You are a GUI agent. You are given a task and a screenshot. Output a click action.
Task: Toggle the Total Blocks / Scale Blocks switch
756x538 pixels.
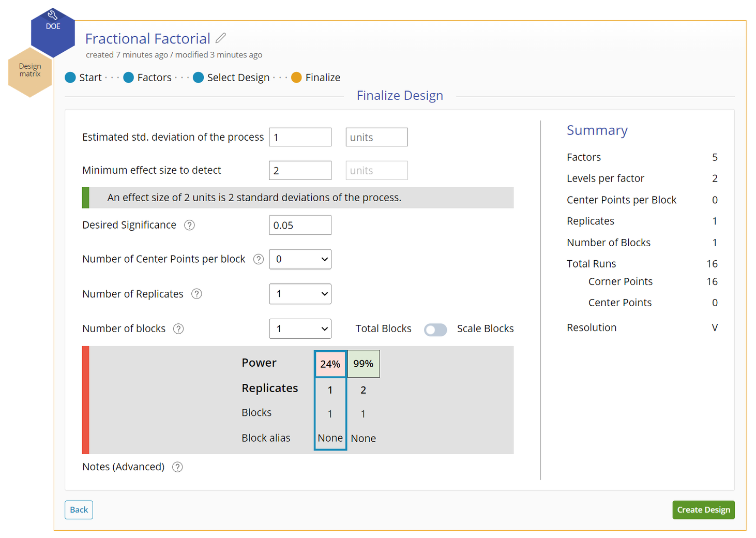point(435,330)
